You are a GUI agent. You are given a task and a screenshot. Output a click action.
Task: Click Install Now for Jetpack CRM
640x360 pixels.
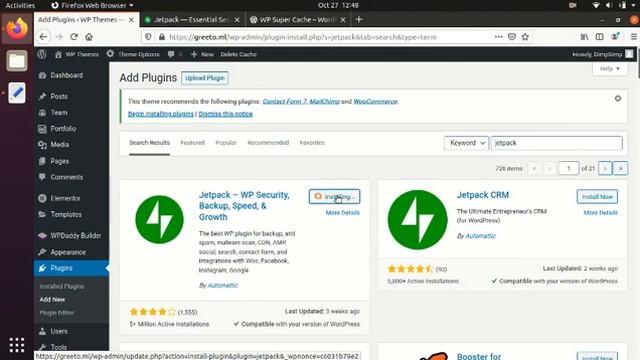tap(597, 196)
